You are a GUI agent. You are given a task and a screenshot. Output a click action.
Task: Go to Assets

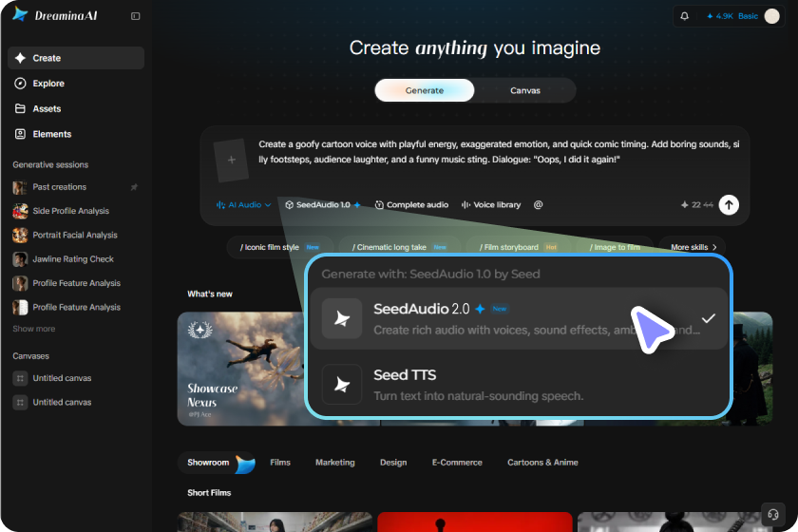[76, 109]
